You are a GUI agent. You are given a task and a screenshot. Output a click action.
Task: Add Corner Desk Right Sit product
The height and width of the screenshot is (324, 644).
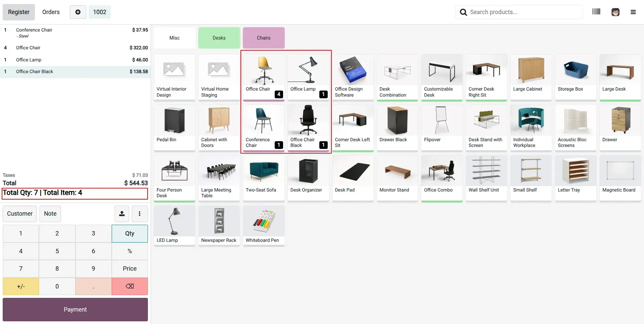(486, 77)
